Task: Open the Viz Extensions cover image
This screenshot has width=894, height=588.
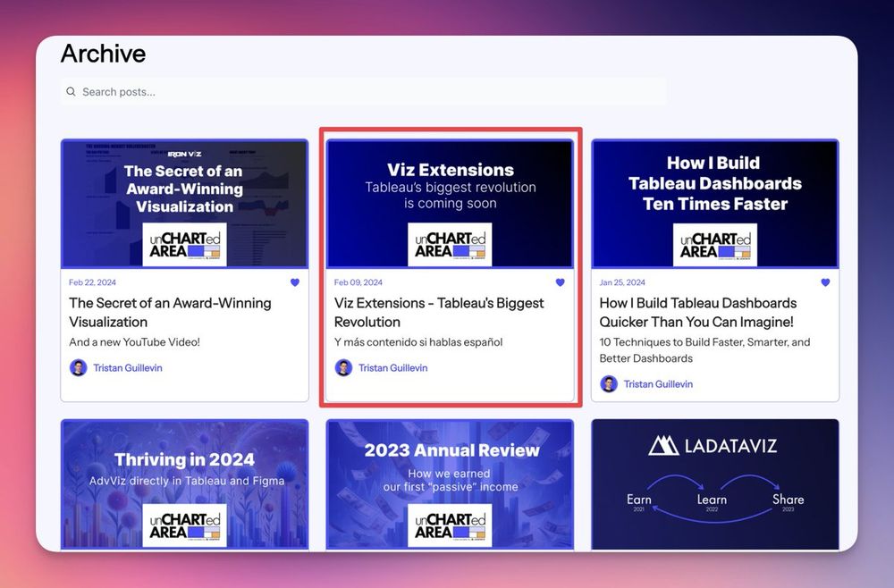Action: tap(450, 204)
